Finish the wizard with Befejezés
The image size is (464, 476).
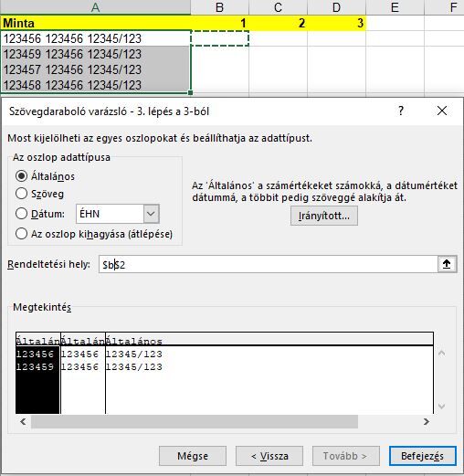(x=423, y=456)
